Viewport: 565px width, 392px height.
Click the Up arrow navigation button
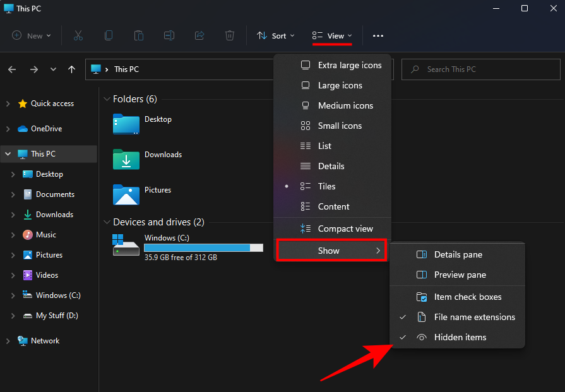[x=72, y=69]
